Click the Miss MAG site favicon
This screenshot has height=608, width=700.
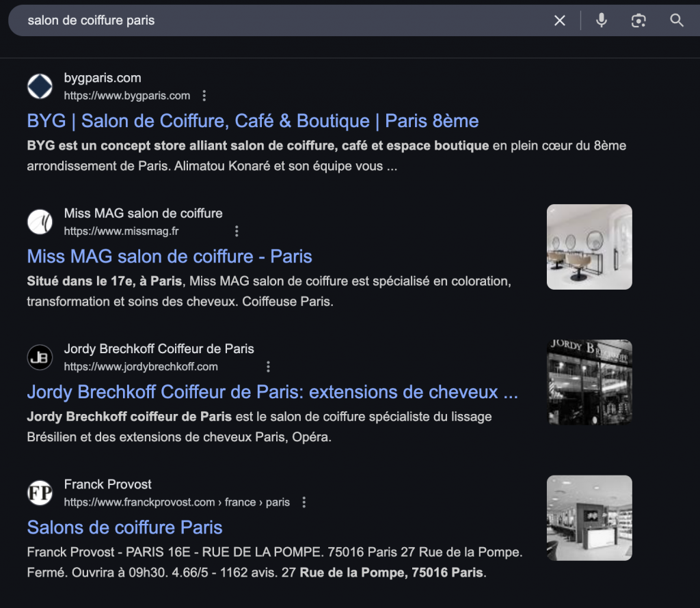40,222
